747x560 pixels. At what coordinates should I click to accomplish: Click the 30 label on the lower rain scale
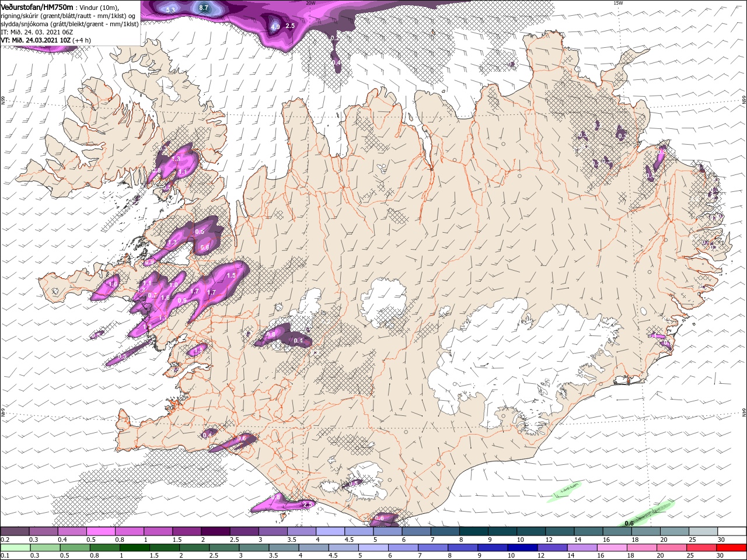[721, 556]
